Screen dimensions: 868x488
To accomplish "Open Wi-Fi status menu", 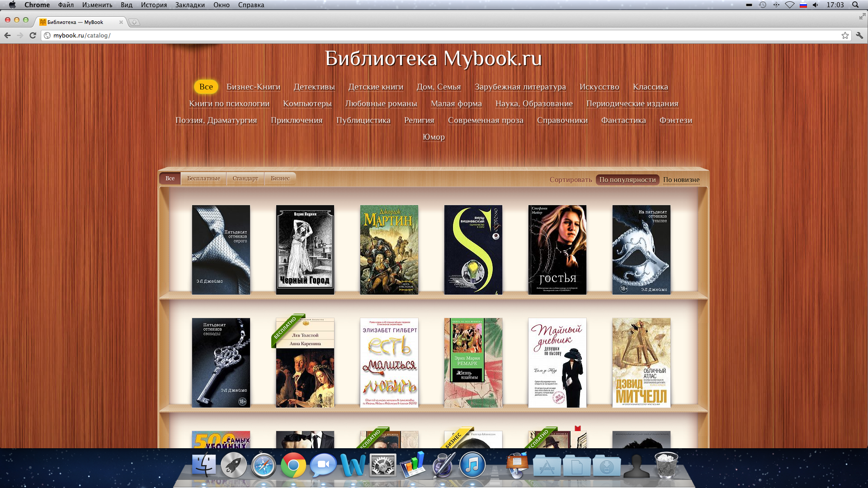I will click(790, 5).
